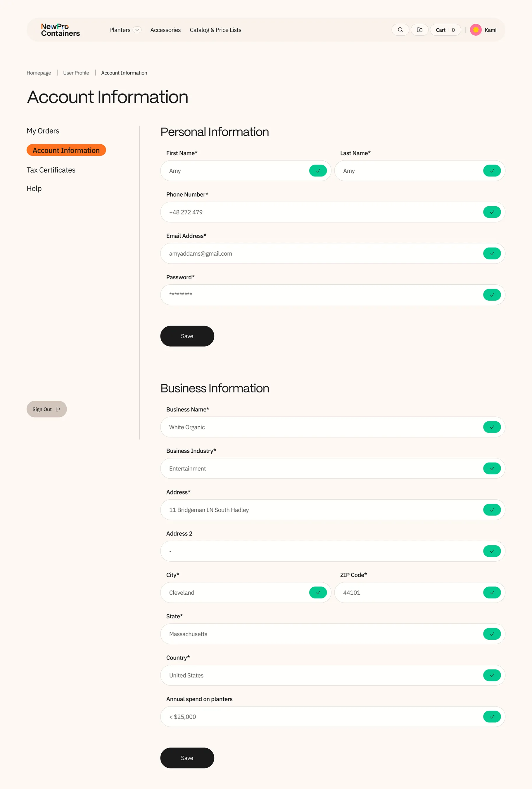Toggle the checkmark in Email Address field
This screenshot has width=532, height=789.
point(492,253)
